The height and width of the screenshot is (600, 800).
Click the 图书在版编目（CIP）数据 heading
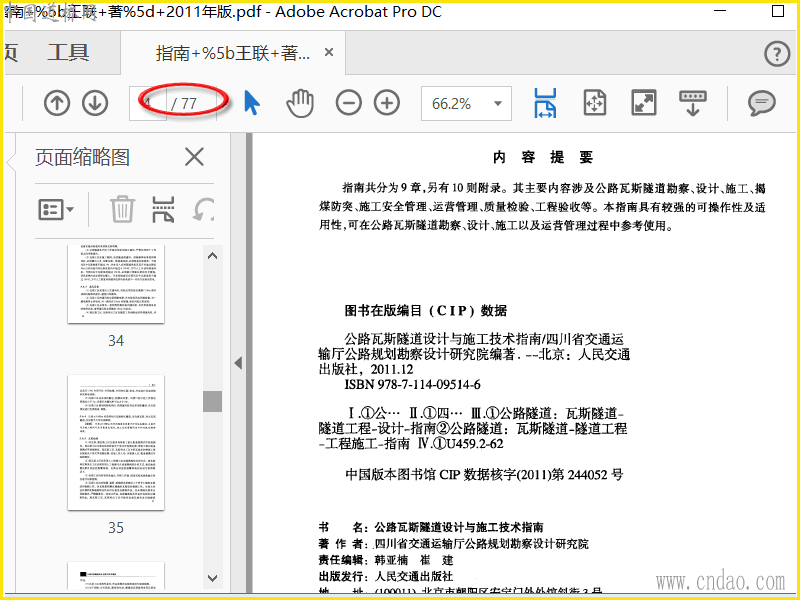point(426,310)
